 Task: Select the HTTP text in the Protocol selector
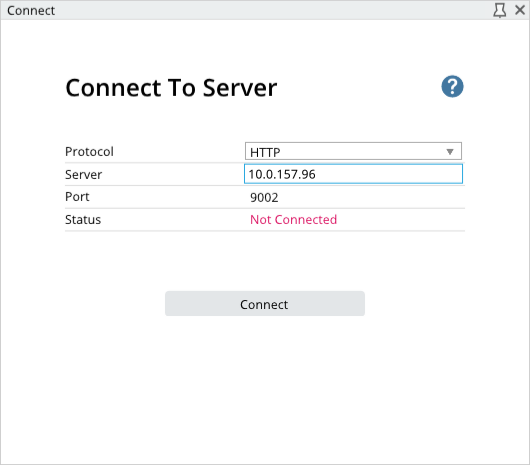pyautogui.click(x=265, y=152)
